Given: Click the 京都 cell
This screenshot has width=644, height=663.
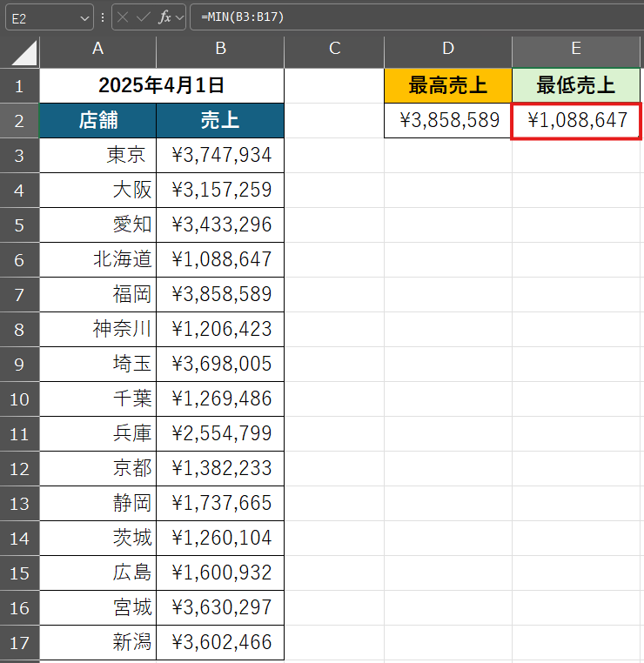Looking at the screenshot, I should [98, 468].
